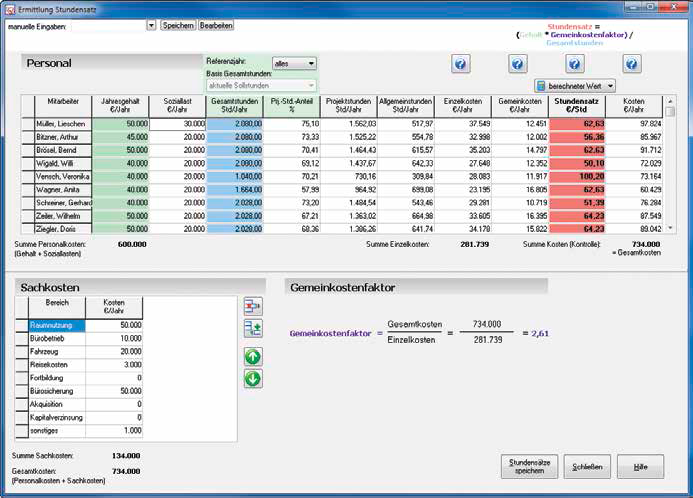Viewport: 693px width, 498px height.
Task: Expand the berechneter Wert dropdown
Action: 610,86
